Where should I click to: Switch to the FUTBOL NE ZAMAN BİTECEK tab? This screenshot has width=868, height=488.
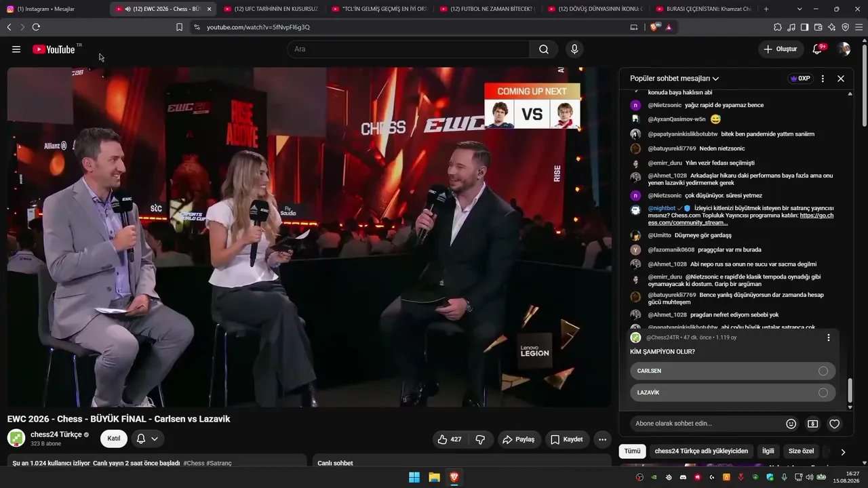point(488,9)
